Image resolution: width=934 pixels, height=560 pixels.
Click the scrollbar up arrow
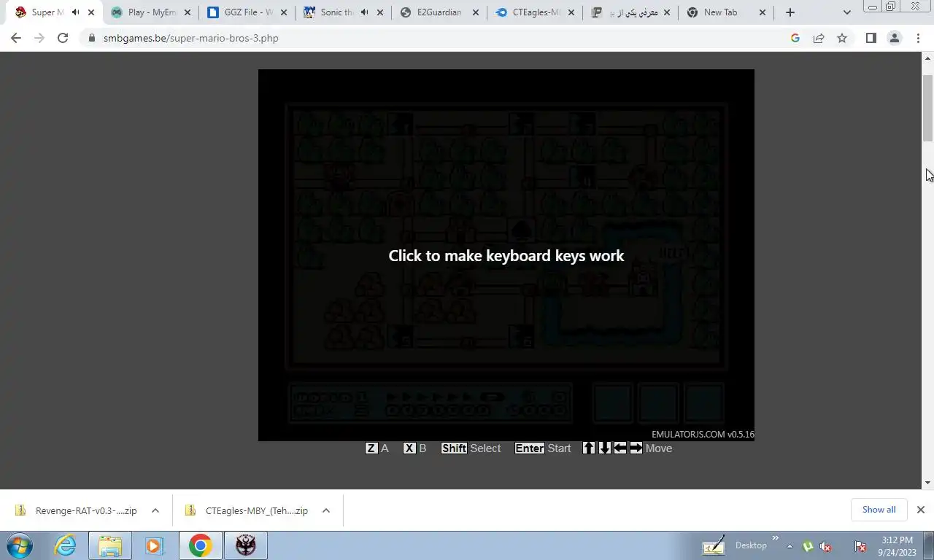[x=927, y=58]
